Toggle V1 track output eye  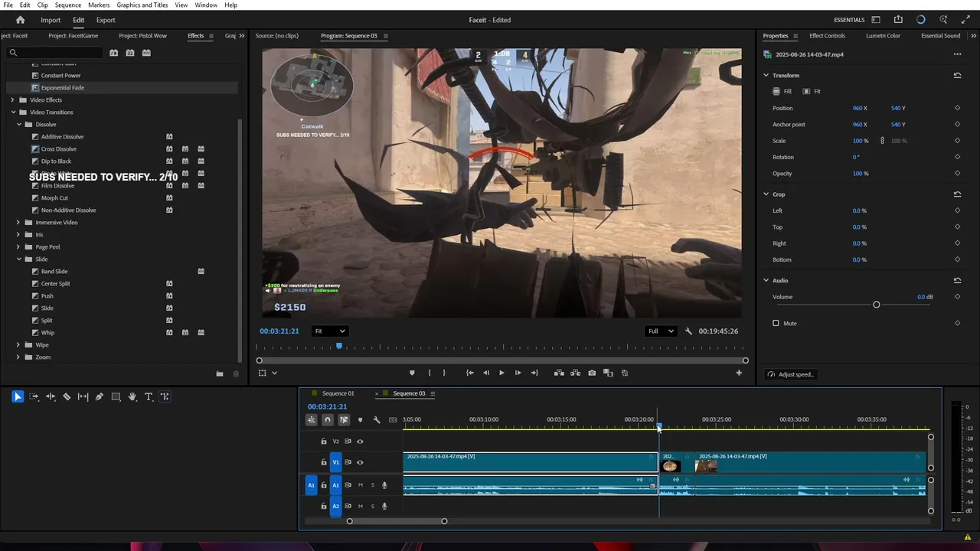point(360,462)
